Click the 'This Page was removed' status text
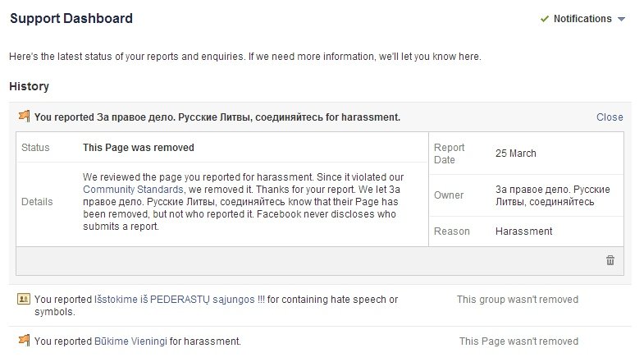Screen dimensions: 644x362 click(x=139, y=148)
